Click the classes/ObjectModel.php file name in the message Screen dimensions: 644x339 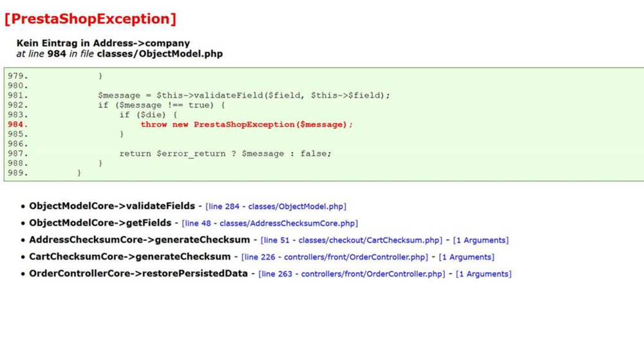(160, 54)
